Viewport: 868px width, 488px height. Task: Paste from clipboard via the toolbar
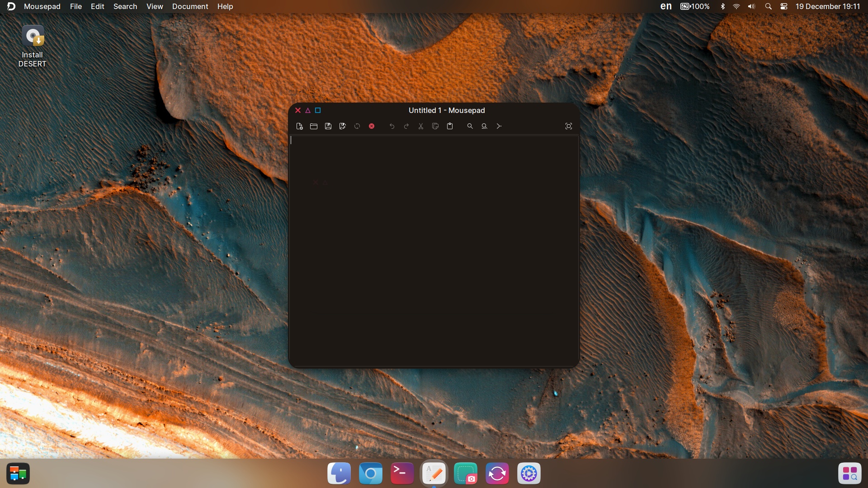click(450, 127)
